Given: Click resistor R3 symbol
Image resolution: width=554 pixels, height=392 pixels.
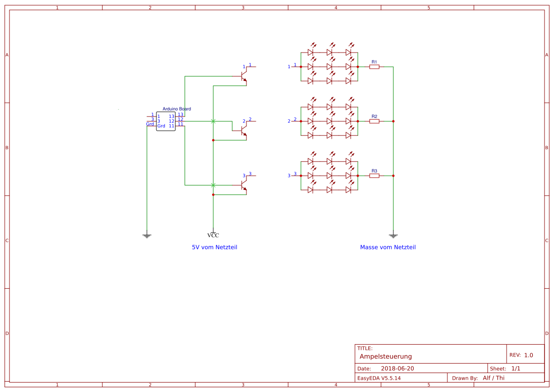Looking at the screenshot, I should [374, 175].
